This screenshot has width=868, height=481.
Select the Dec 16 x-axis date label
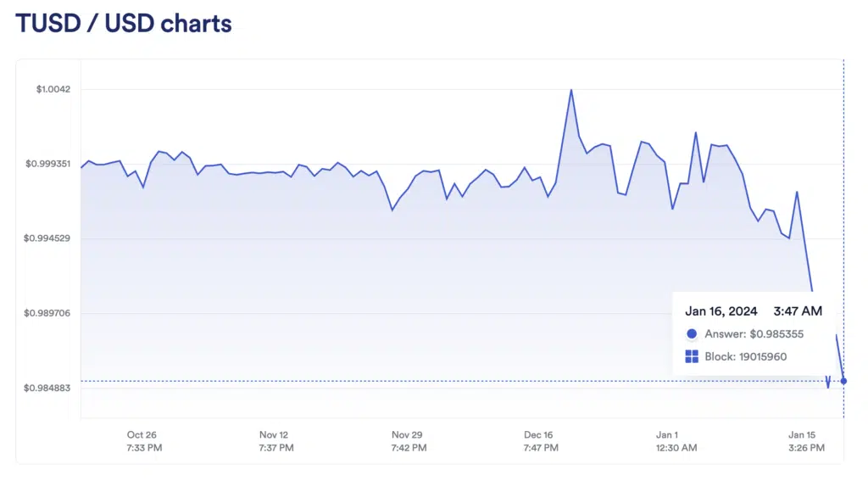pyautogui.click(x=539, y=435)
